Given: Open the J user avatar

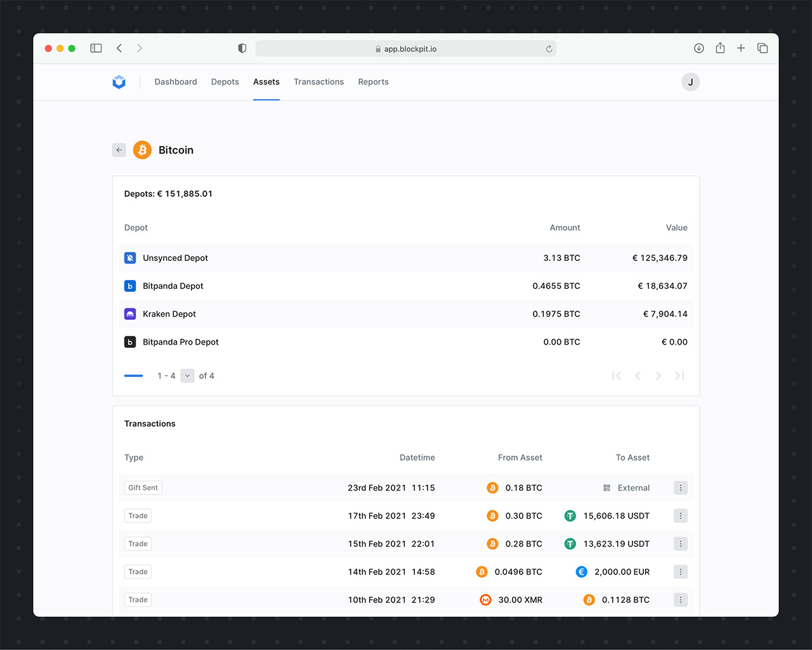Looking at the screenshot, I should point(690,82).
